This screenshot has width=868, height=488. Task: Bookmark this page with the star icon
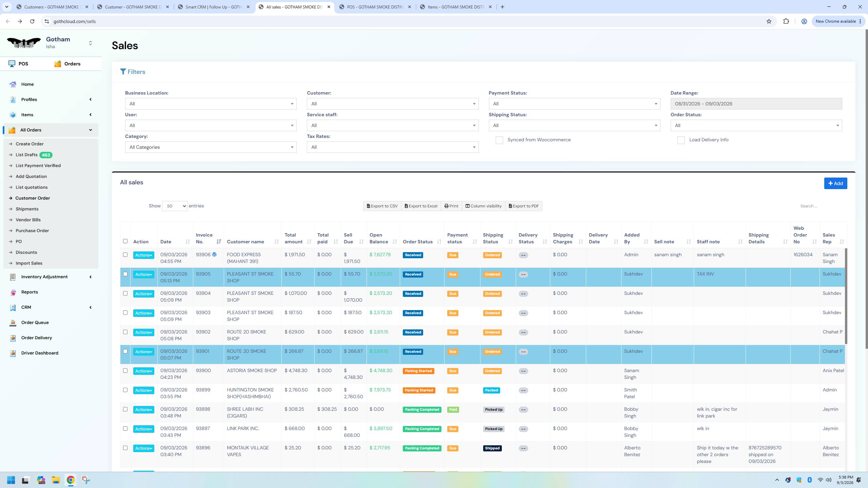click(769, 21)
